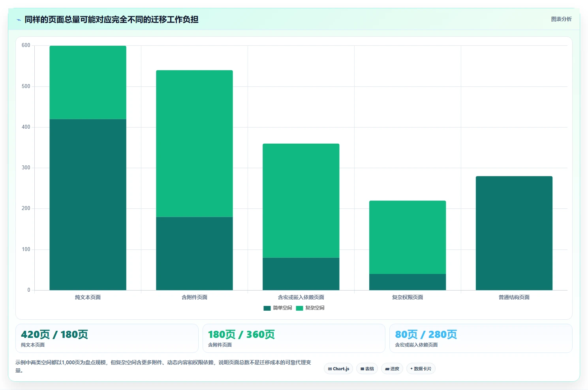Click the small icon before the chart title
Screen dimensions: 588x390
pos(19,19)
